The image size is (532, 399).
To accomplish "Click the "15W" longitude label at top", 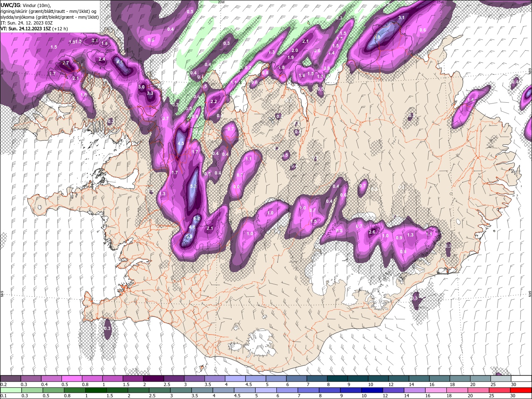I will [x=440, y=2].
